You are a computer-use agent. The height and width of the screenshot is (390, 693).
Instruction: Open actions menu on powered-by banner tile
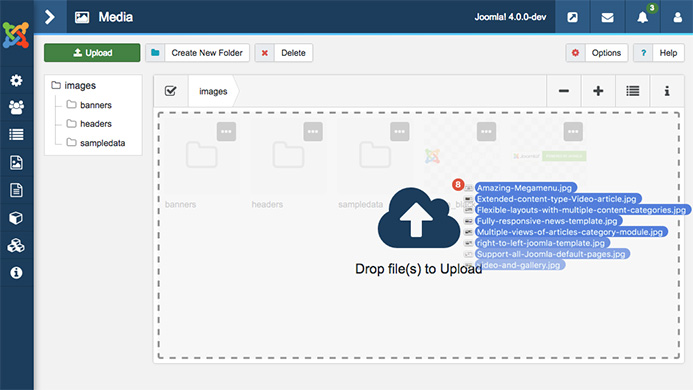(x=573, y=131)
